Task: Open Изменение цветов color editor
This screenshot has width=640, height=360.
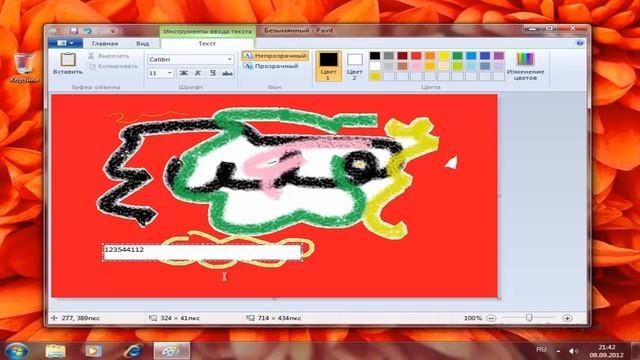Action: [525, 66]
